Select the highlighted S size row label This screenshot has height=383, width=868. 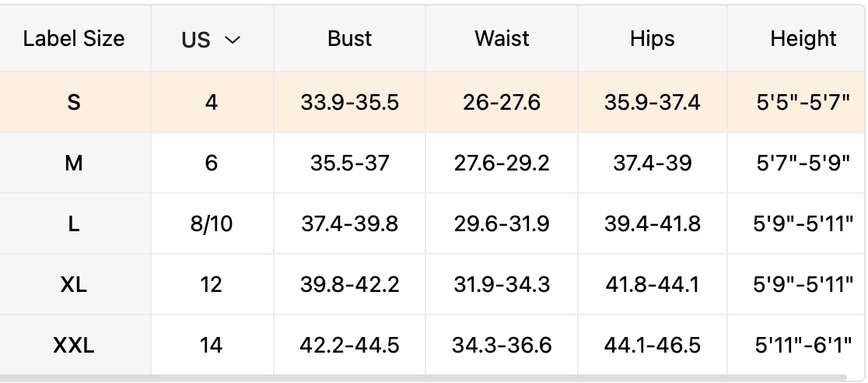click(74, 102)
